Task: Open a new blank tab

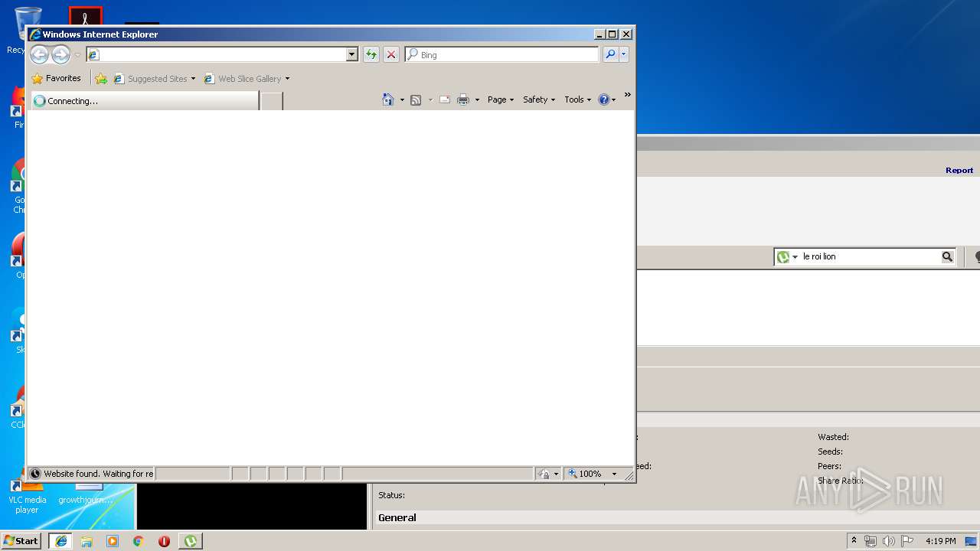Action: [x=272, y=100]
